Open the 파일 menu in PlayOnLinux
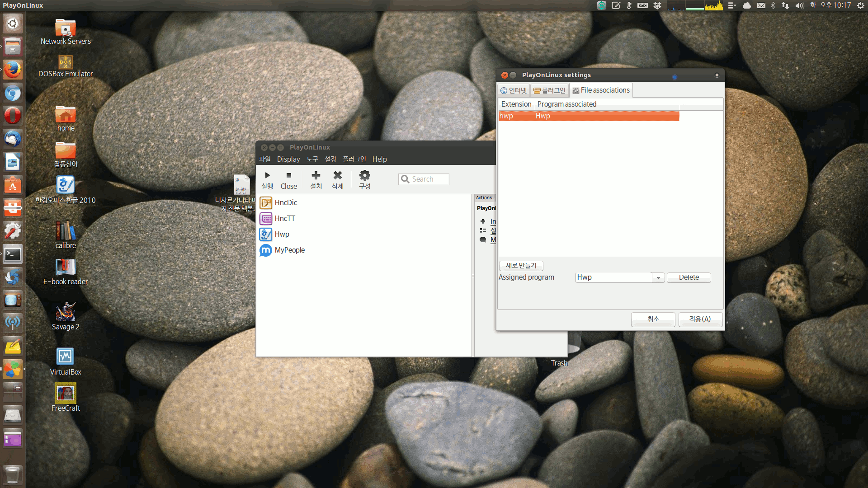The width and height of the screenshot is (868, 488). [264, 159]
